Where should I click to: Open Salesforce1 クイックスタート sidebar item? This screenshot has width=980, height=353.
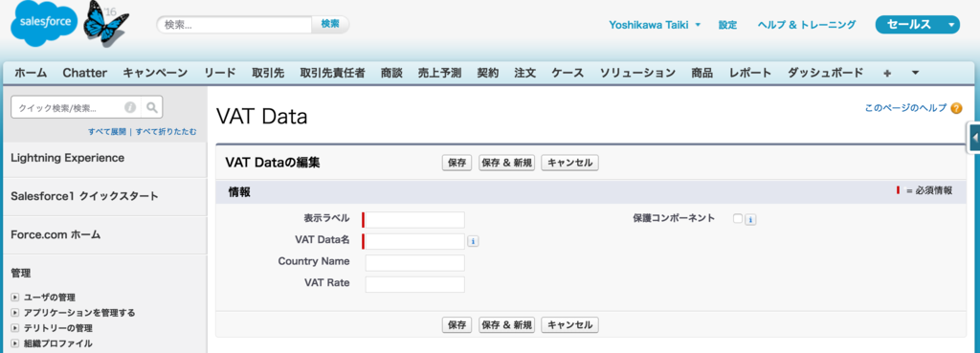[x=84, y=197]
